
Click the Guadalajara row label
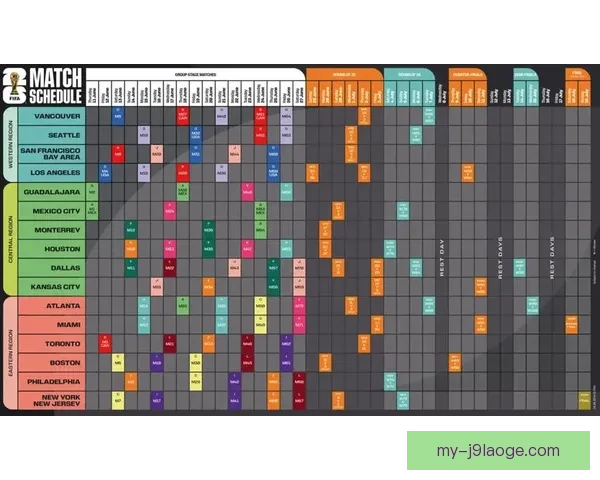coord(51,192)
